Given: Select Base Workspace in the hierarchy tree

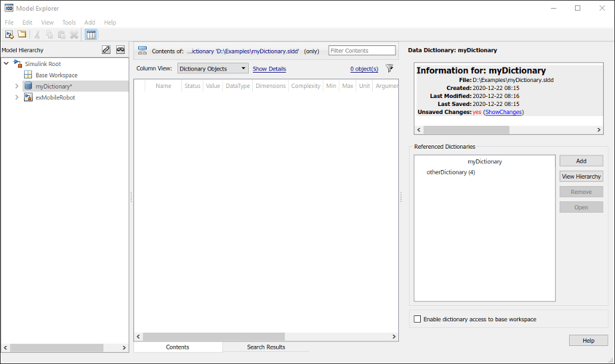Looking at the screenshot, I should (x=57, y=75).
